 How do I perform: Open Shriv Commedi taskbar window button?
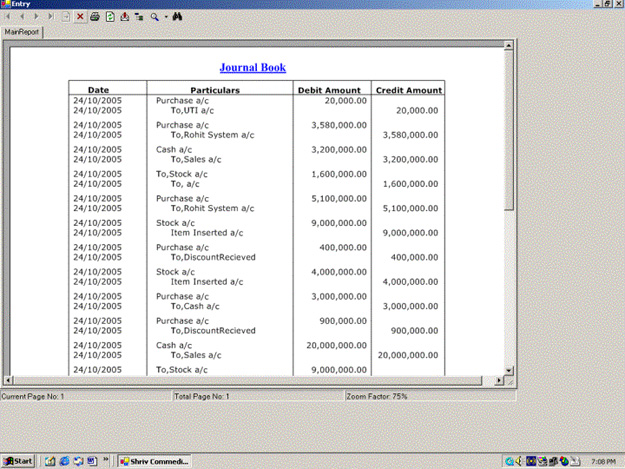(153, 461)
